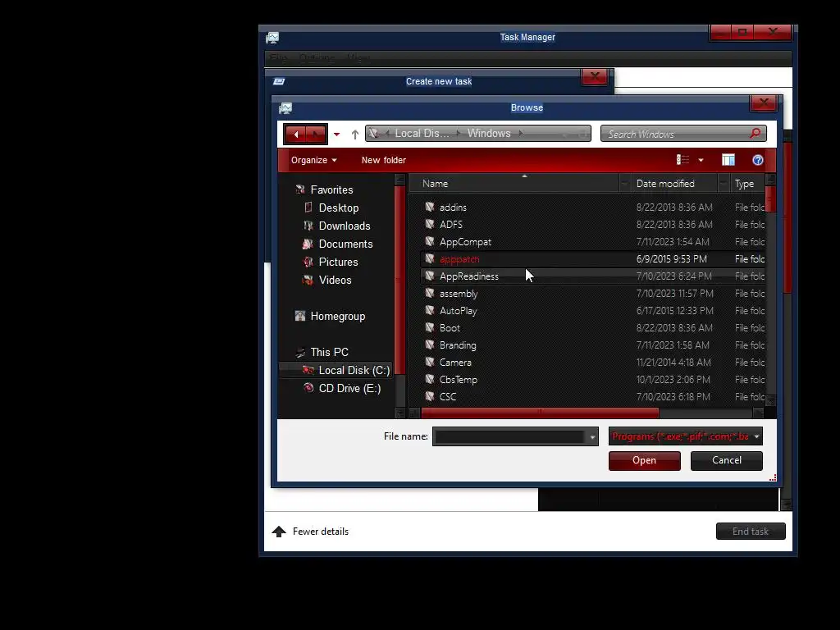Viewport: 840px width, 630px height.
Task: Click the Open button
Action: [645, 461]
